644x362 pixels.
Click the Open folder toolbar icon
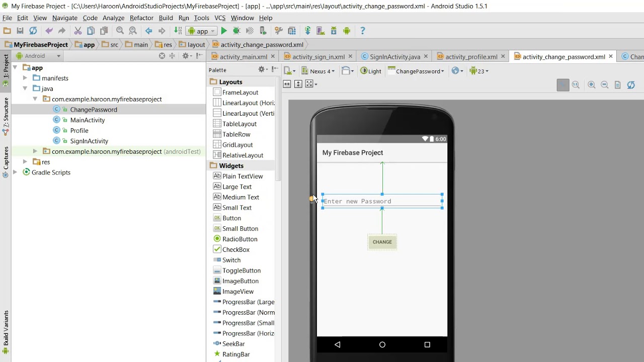tap(7, 31)
